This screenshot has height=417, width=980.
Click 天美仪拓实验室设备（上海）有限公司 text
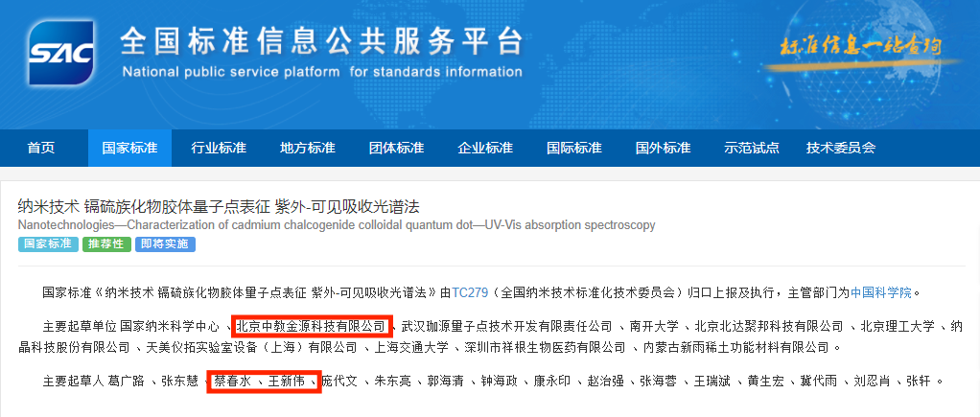(253, 347)
